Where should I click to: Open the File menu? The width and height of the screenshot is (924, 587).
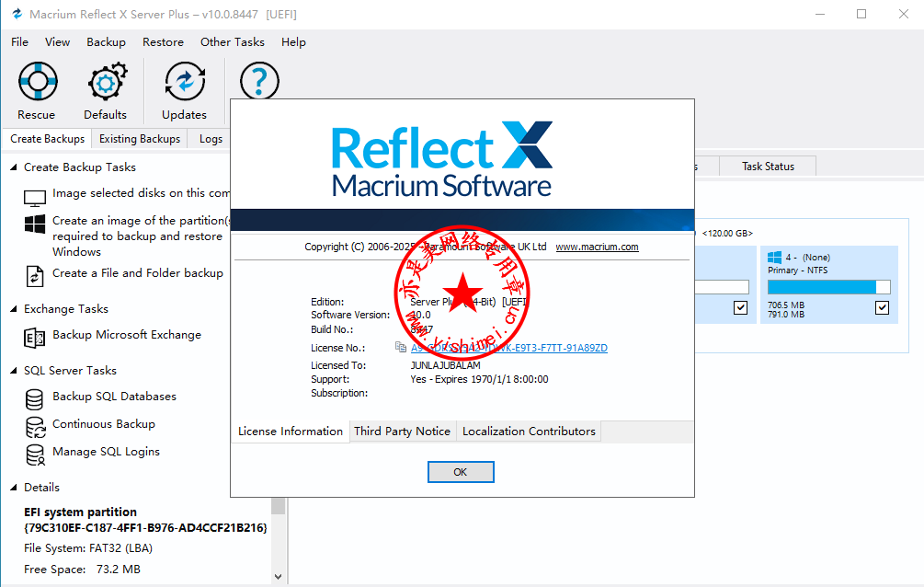[x=19, y=42]
